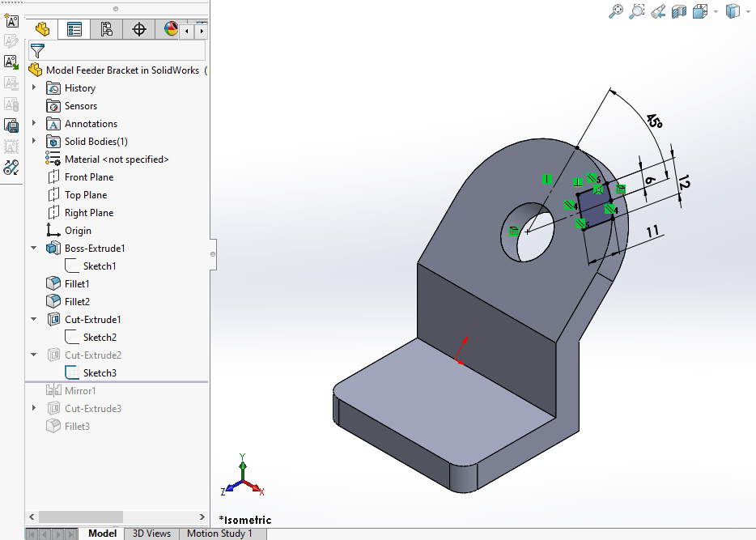The image size is (756, 540).
Task: Expand the History folder
Action: [x=33, y=87]
